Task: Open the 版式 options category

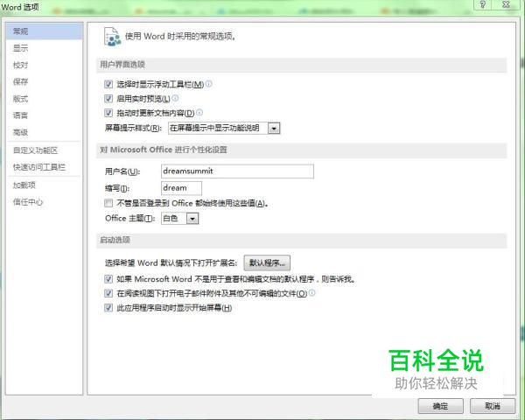Action: (x=20, y=99)
